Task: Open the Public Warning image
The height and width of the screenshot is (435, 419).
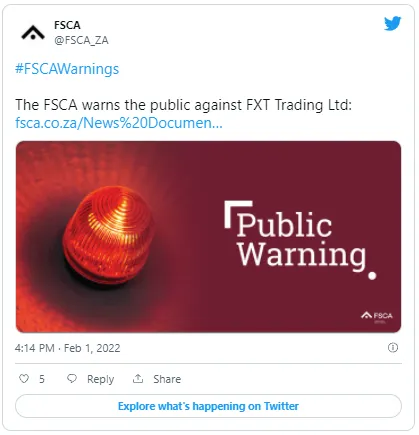Action: [208, 237]
